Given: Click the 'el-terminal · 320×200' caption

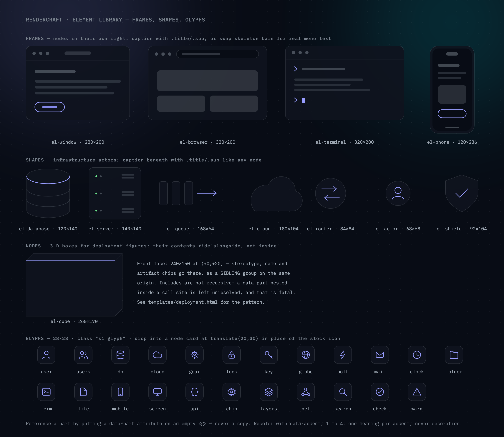Looking at the screenshot, I should tap(345, 142).
